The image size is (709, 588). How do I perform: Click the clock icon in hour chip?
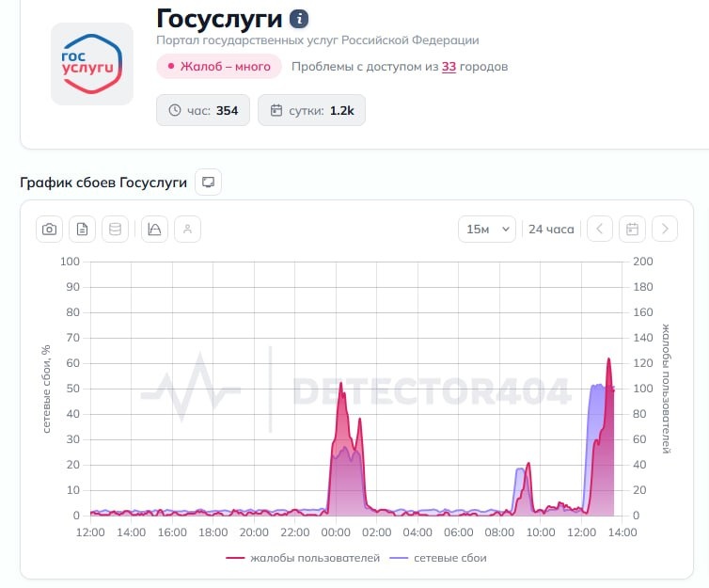coord(175,110)
